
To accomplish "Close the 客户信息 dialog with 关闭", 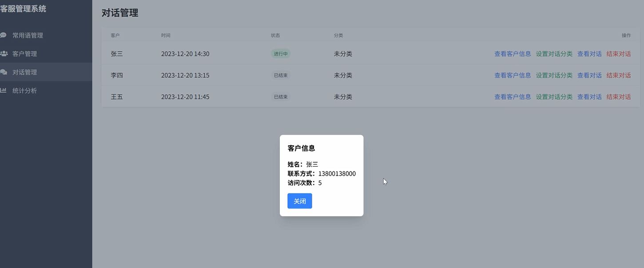I will click(x=299, y=201).
